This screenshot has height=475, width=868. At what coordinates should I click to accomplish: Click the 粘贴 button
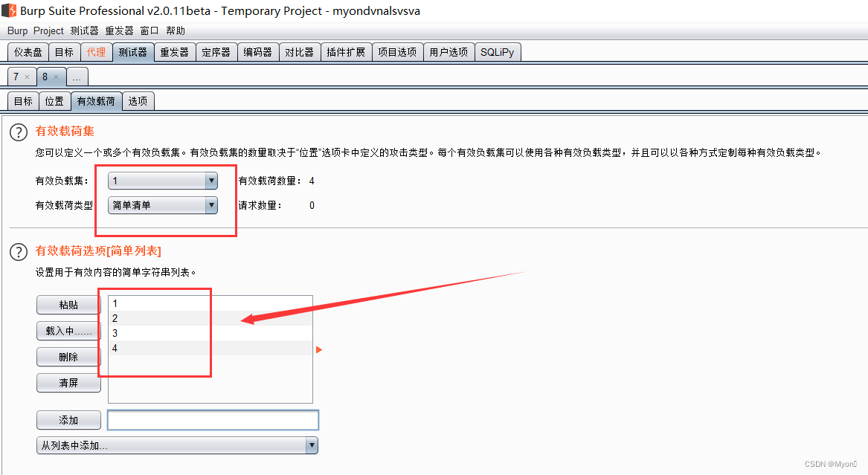point(68,305)
